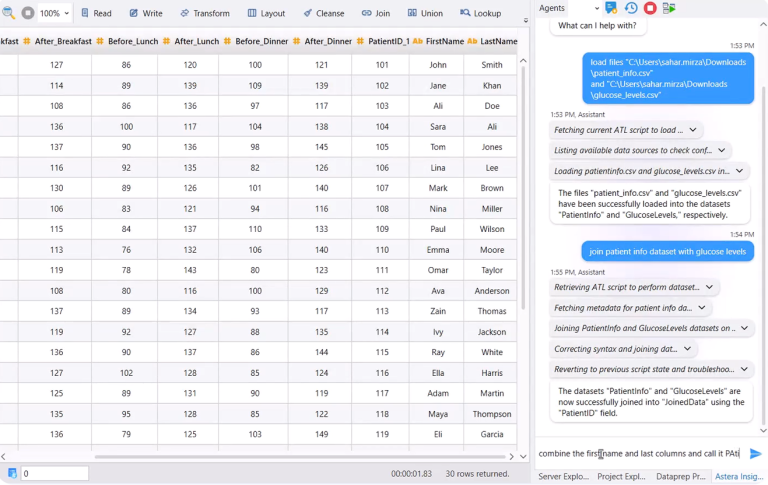This screenshot has height=485, width=768.
Task: Click the magnifier search icon in toolbar
Action: click(8, 13)
